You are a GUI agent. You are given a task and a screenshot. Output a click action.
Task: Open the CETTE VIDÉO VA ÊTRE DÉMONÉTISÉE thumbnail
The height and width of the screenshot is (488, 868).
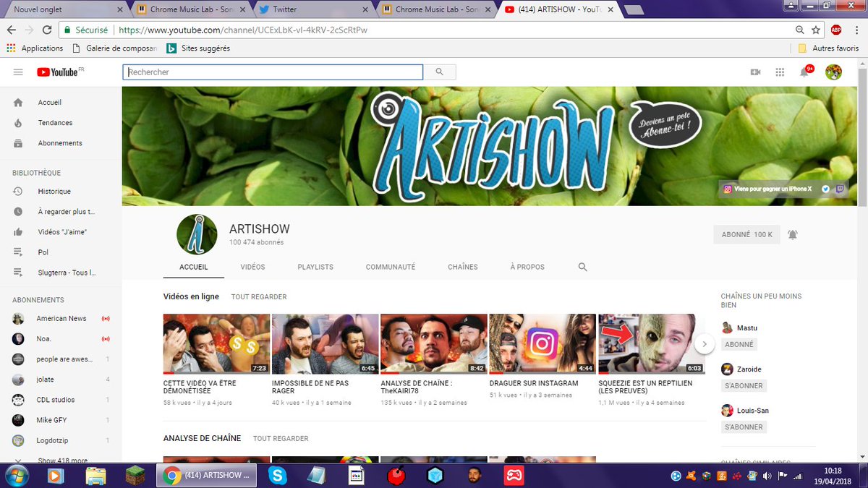click(x=216, y=343)
